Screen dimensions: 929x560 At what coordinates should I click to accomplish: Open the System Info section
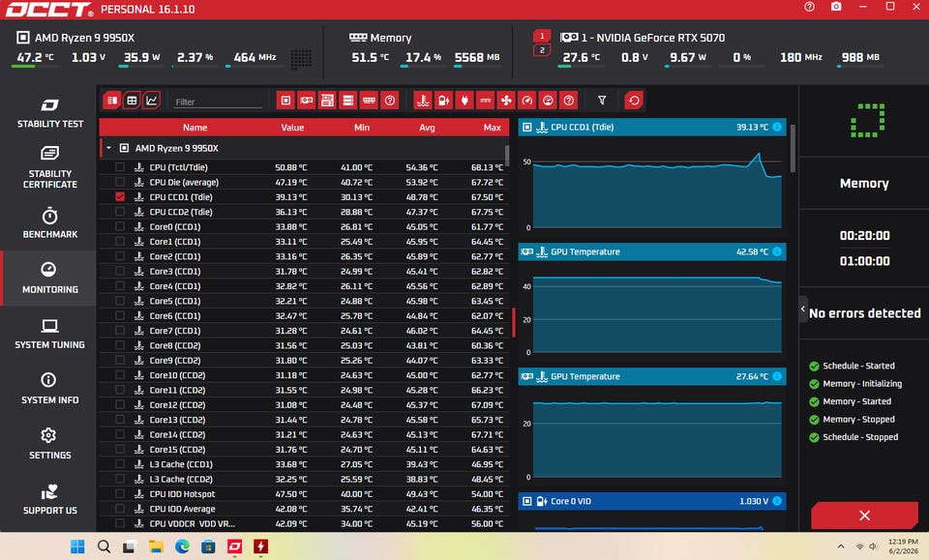click(49, 389)
